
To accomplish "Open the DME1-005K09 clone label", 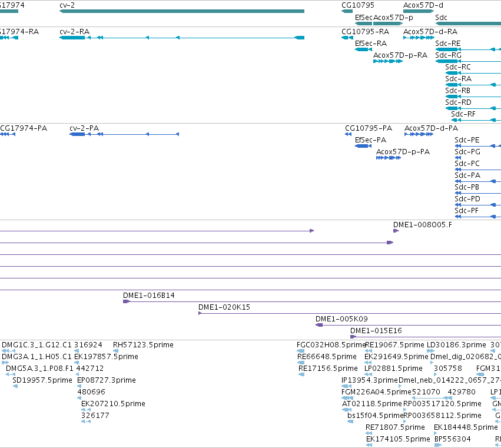I will click(341, 319).
